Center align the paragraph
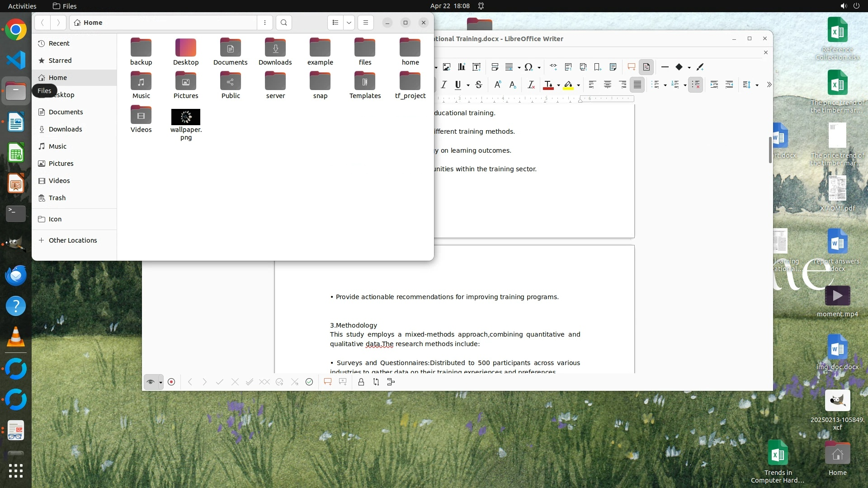The image size is (868, 488). click(x=608, y=84)
